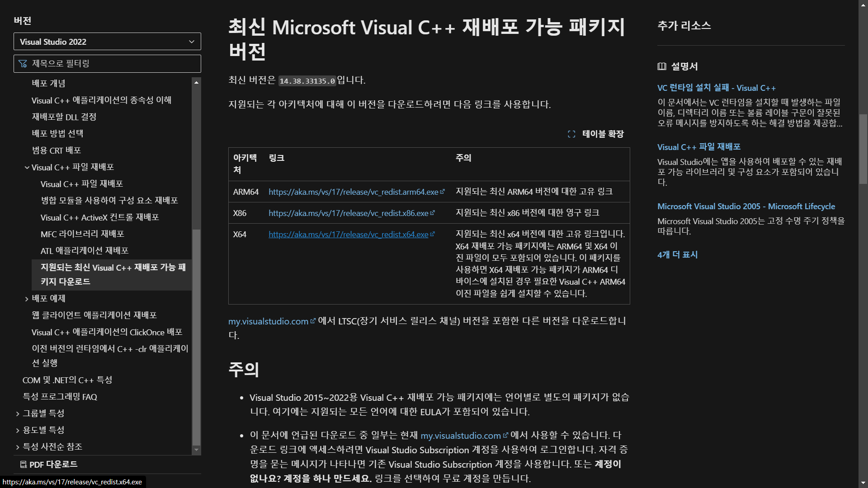Expand the 배포 예제 tree section

[26, 298]
